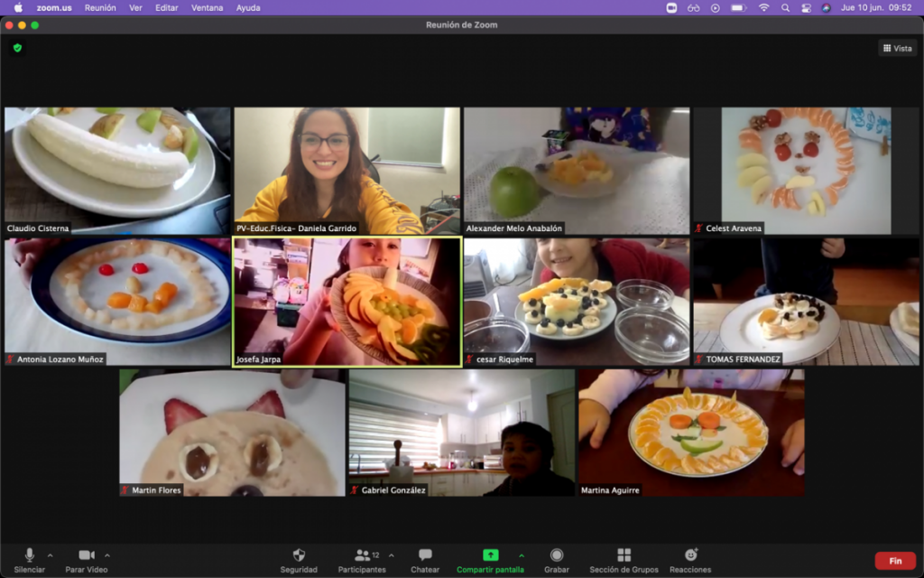This screenshot has width=924, height=578.
Task: Expand share options arrow beside Compartir pantalla
Action: tap(521, 555)
